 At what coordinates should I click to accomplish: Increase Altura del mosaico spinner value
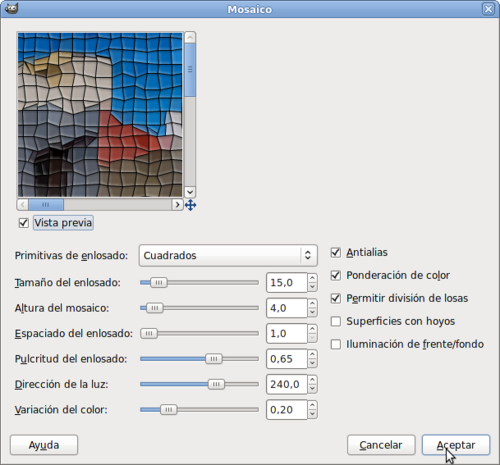click(x=312, y=303)
